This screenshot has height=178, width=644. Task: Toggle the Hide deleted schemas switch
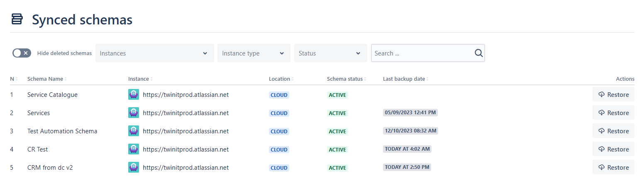[x=22, y=53]
